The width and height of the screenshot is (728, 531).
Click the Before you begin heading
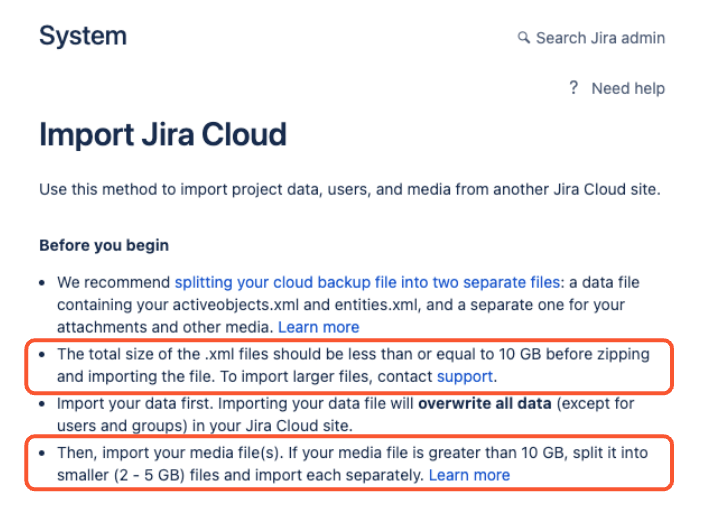click(104, 245)
